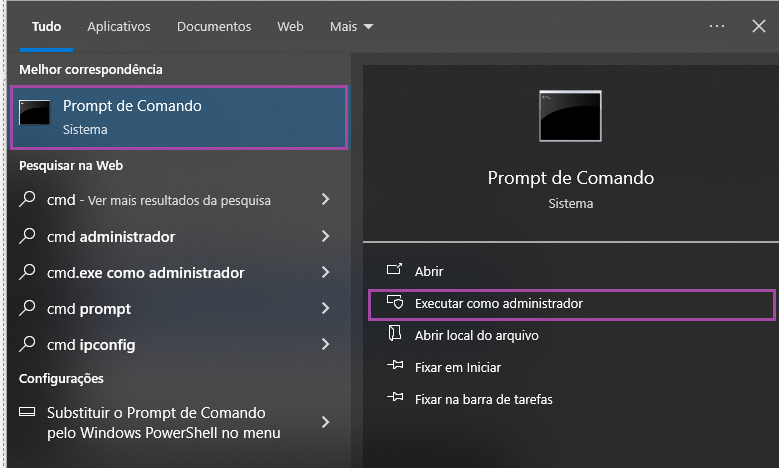
Task: Open the three-dots more options menu
Action: point(717,26)
